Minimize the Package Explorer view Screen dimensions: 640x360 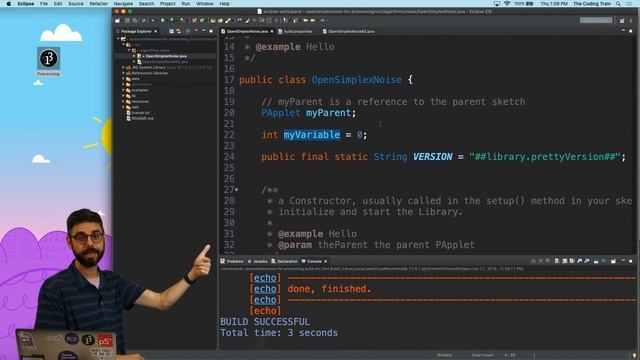pyautogui.click(x=203, y=31)
